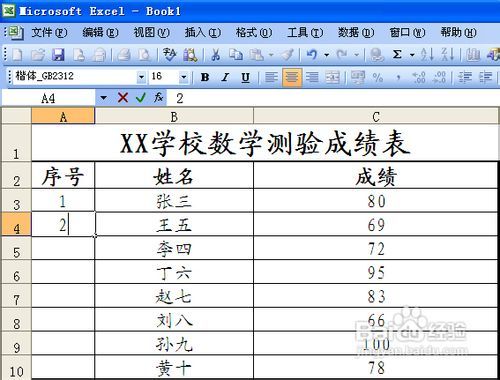Increase the cell indent

(x=486, y=78)
